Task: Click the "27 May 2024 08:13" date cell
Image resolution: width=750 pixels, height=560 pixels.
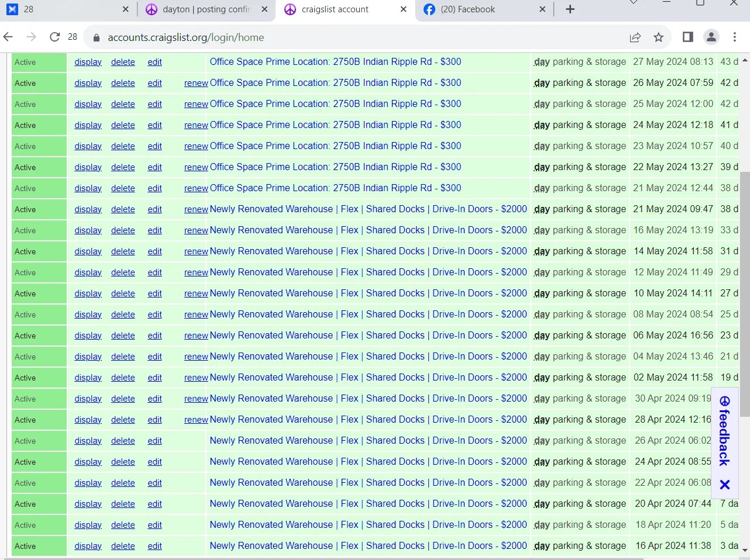Action: click(x=673, y=62)
